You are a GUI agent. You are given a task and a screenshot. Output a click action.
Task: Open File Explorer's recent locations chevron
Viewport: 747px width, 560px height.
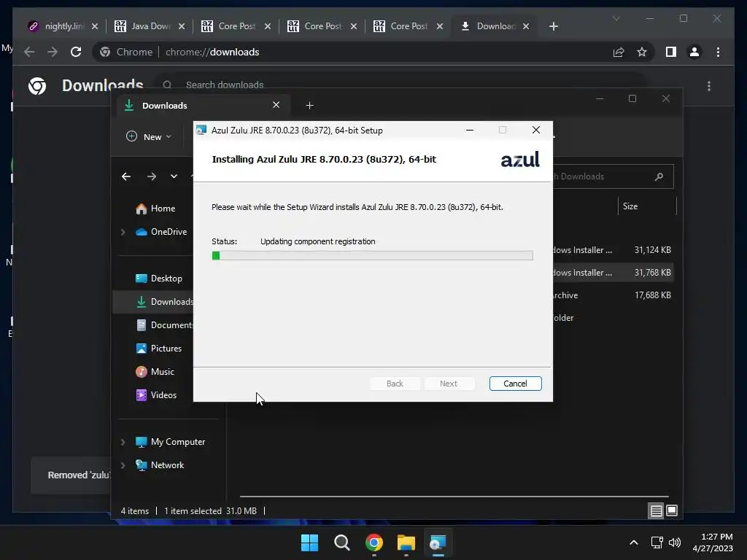[x=174, y=176]
